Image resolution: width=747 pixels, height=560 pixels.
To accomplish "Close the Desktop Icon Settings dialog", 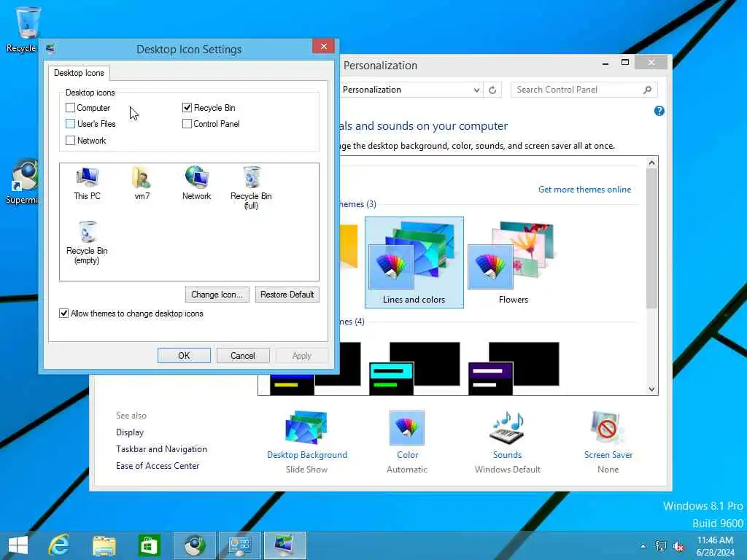I will pyautogui.click(x=324, y=46).
